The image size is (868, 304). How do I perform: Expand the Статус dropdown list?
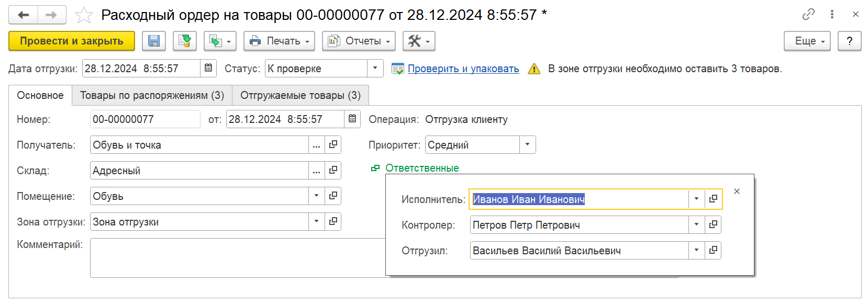tap(375, 69)
